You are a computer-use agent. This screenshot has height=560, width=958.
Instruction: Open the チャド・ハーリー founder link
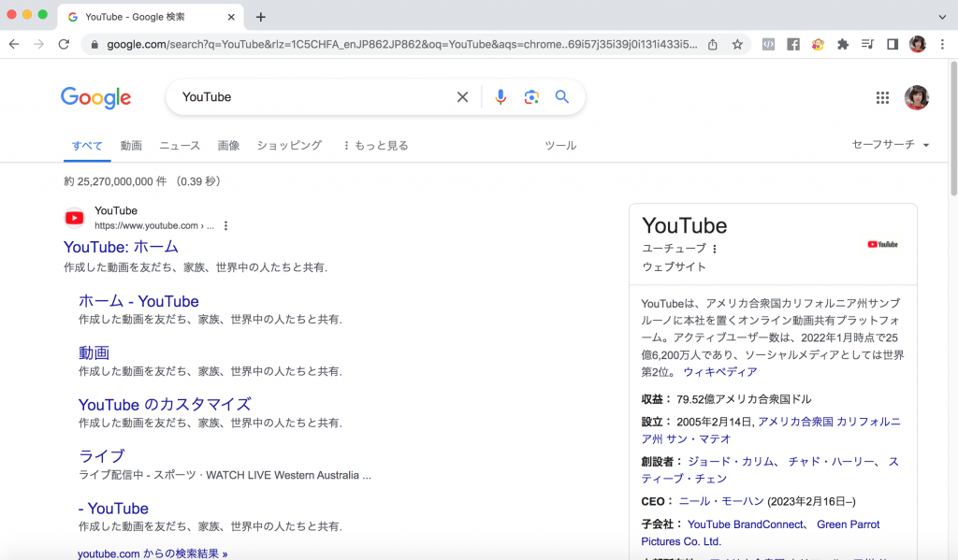click(831, 462)
